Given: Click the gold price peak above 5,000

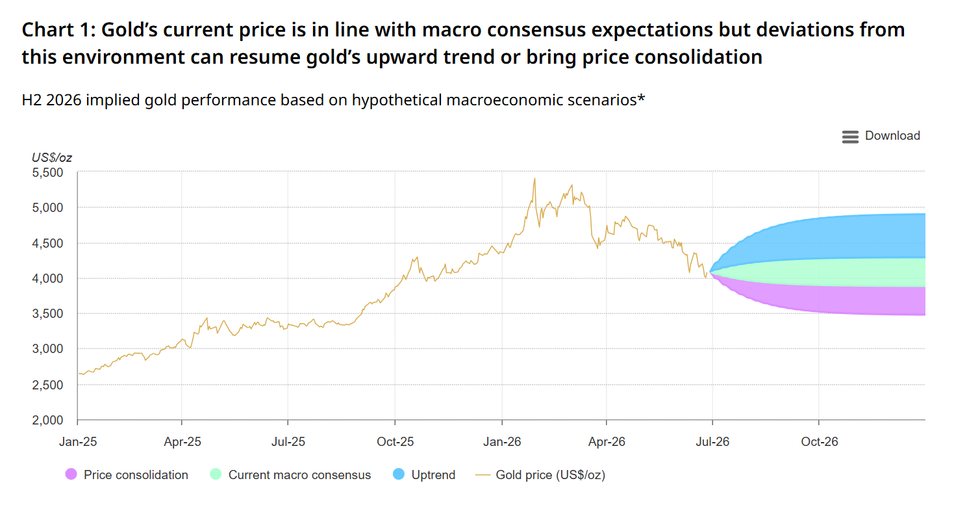Looking at the screenshot, I should coord(534,179).
